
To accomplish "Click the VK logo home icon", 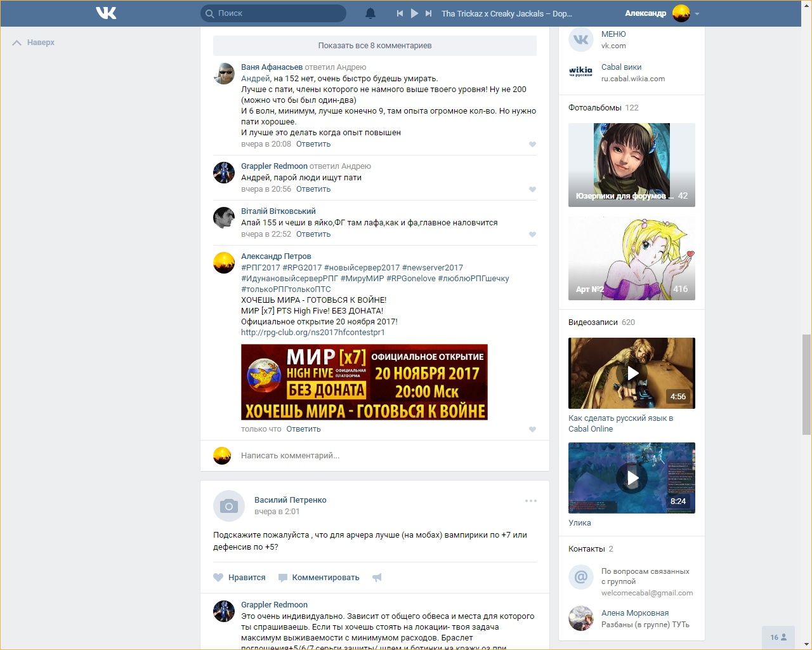I will [x=106, y=13].
